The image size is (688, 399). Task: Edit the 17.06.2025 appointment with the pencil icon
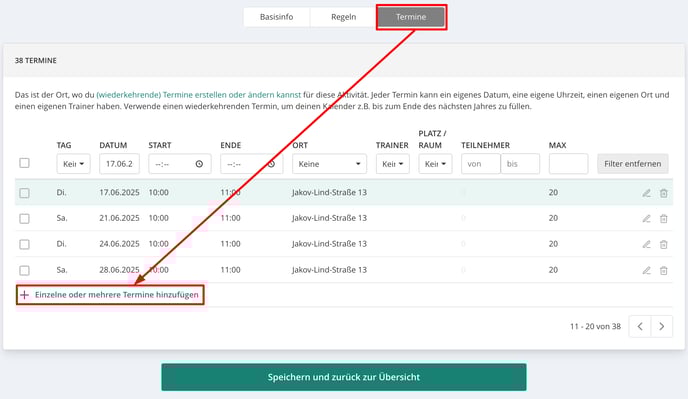point(646,193)
